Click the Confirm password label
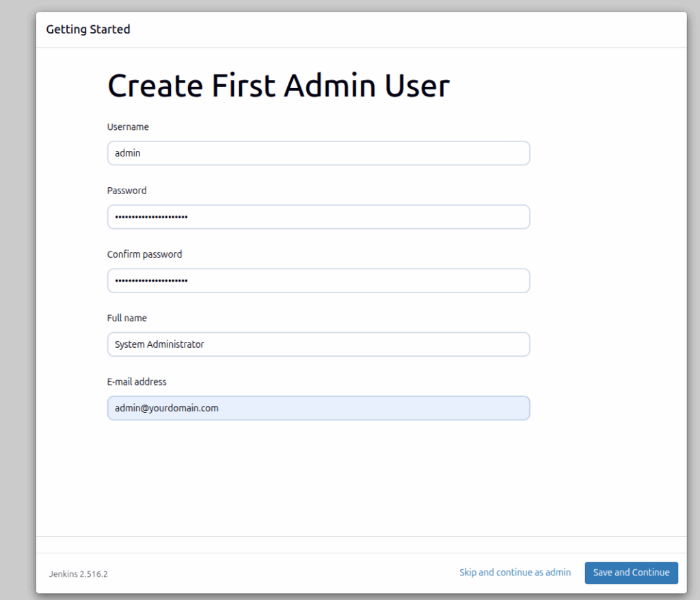 coord(144,254)
